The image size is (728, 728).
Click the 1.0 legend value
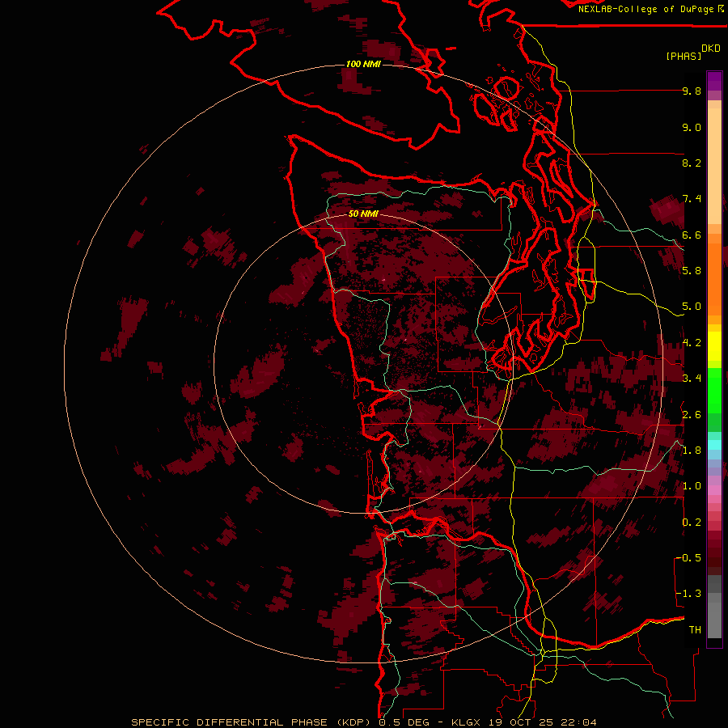point(692,486)
